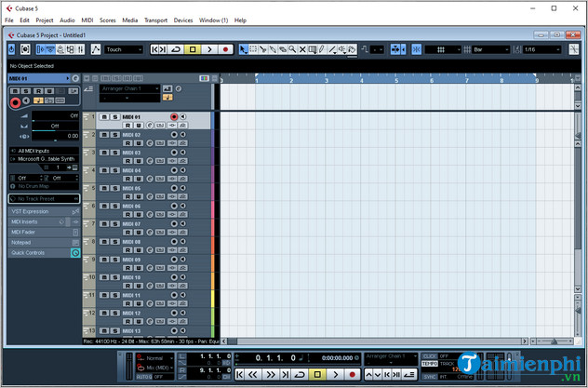Click MIDI 07 track color strip
This screenshot has width=588, height=388.
[213, 228]
